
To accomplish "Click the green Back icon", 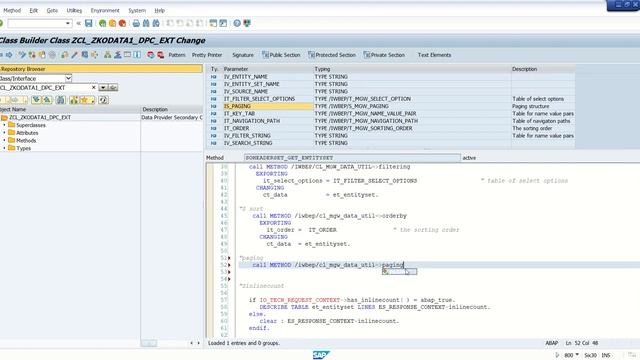I will pos(102,23).
